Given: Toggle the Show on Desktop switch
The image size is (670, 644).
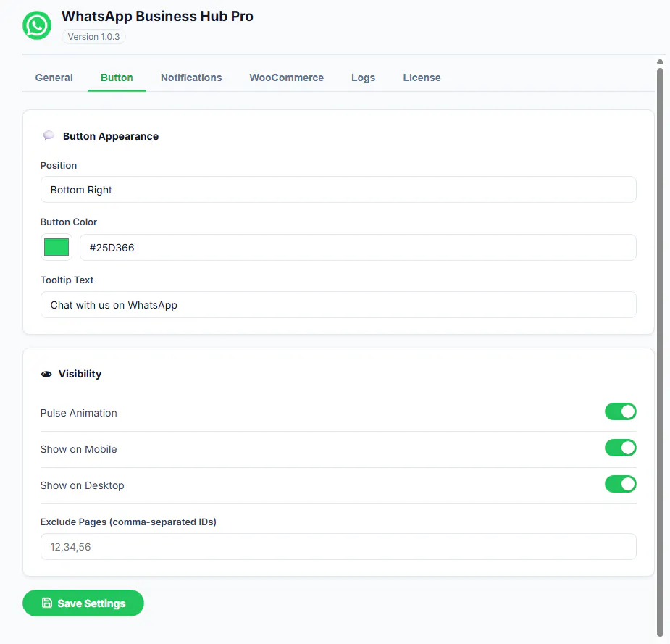Looking at the screenshot, I should [621, 484].
